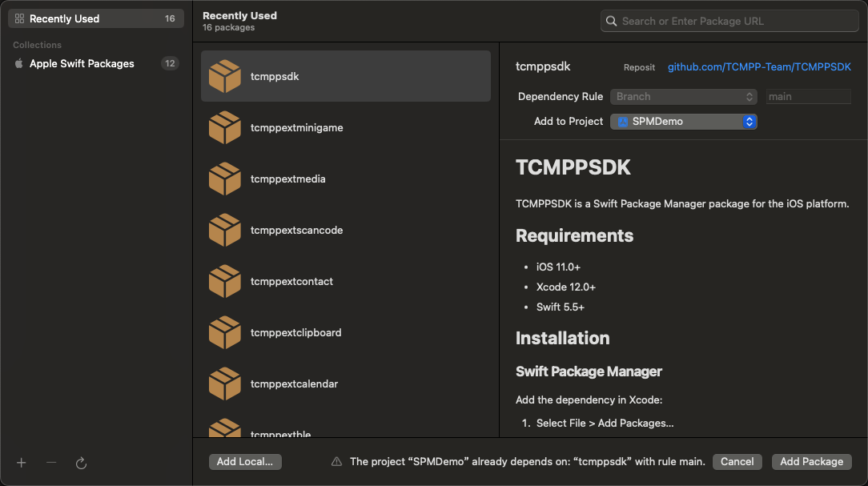Click the tcmppextscancode package icon
868x486 pixels.
click(224, 231)
